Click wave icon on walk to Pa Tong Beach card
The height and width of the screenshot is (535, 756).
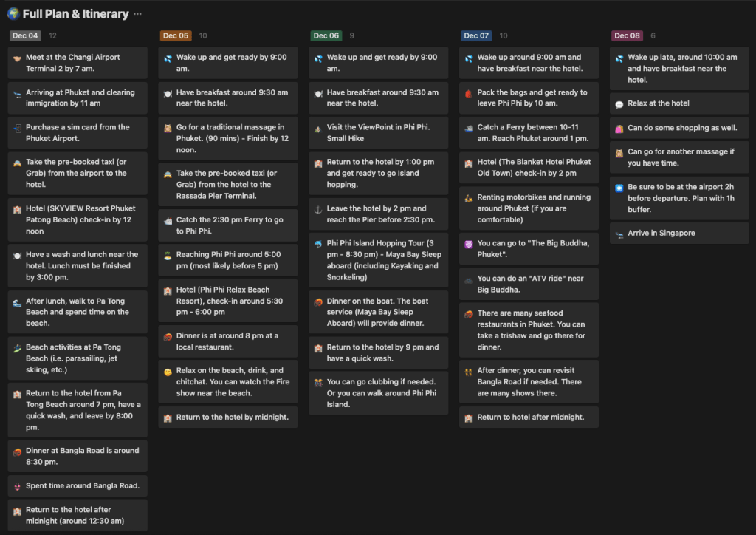click(18, 302)
